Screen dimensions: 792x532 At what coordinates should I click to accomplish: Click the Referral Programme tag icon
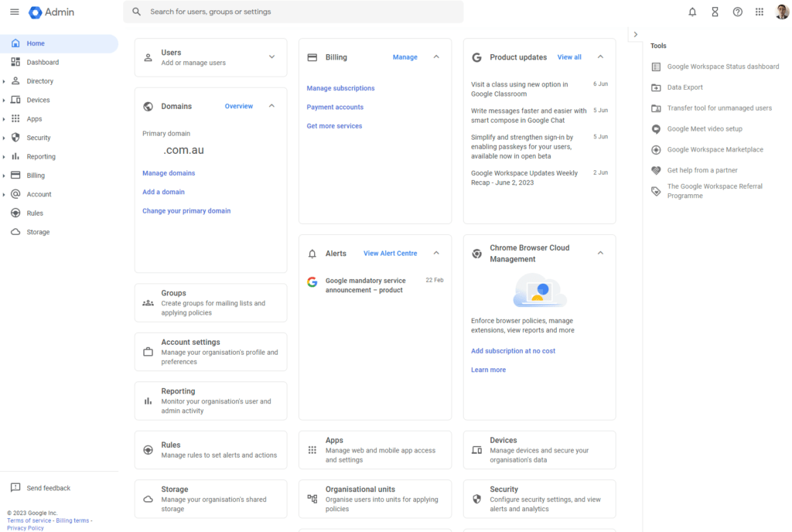656,191
